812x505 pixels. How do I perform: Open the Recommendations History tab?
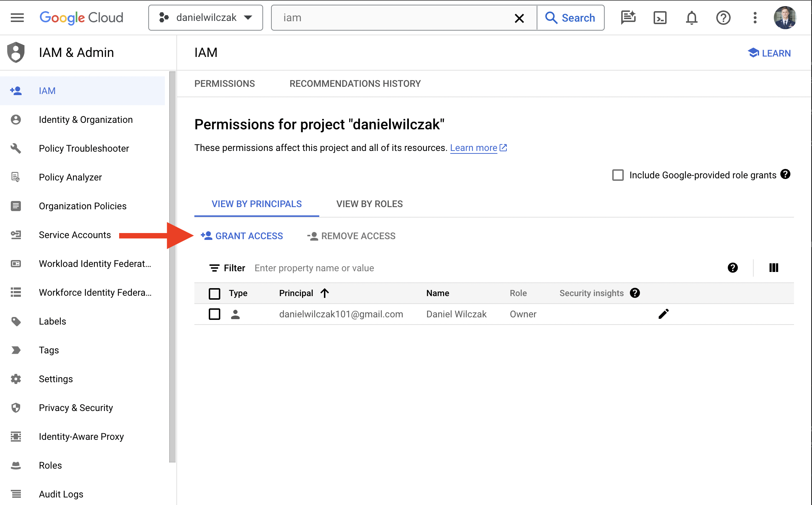[x=355, y=84]
